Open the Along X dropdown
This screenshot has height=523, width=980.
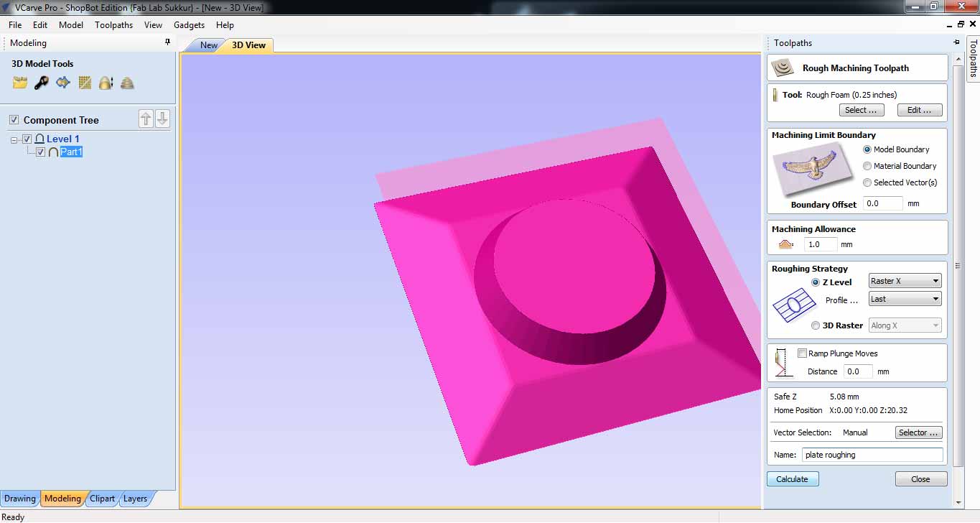point(905,325)
